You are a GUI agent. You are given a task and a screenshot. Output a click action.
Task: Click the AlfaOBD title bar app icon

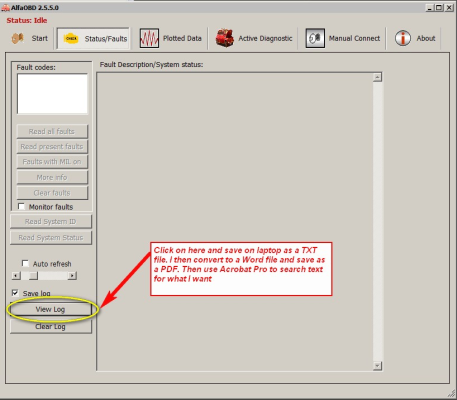[x=5, y=7]
